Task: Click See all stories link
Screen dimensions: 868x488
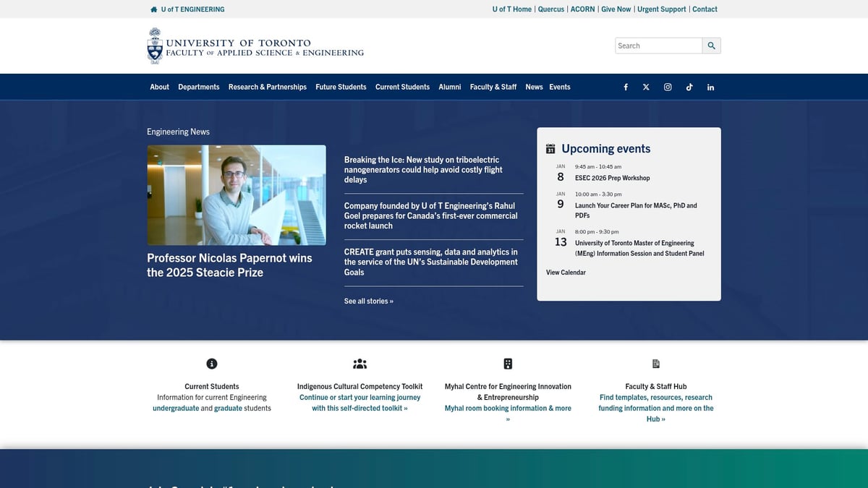Action: (369, 301)
